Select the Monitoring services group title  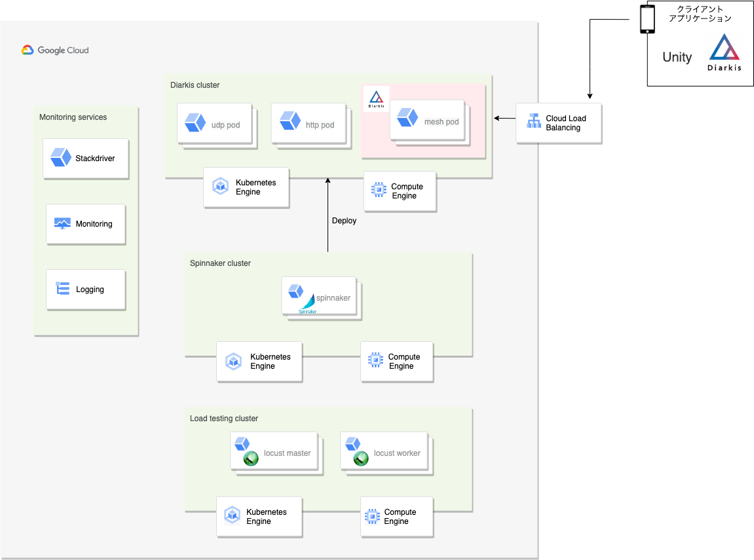click(x=73, y=117)
